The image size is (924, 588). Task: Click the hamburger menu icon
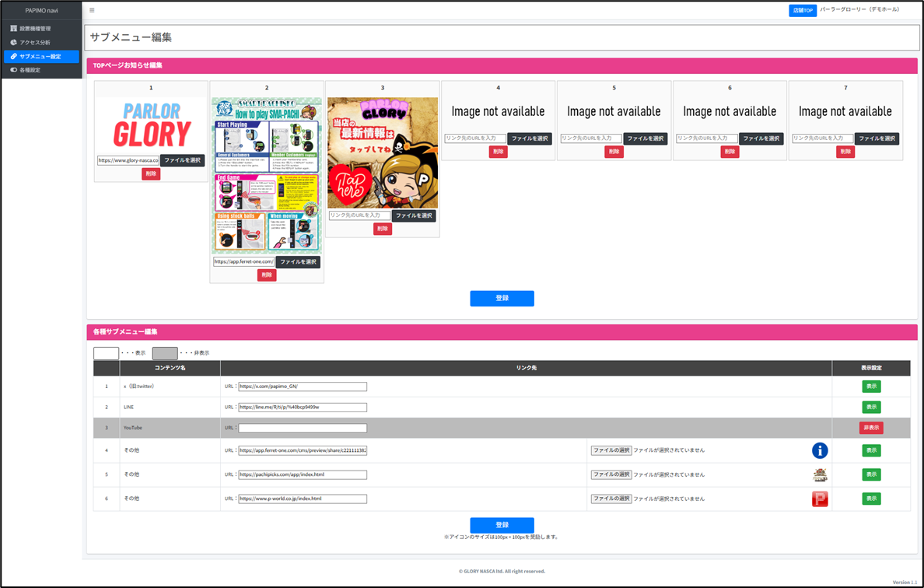click(x=92, y=11)
